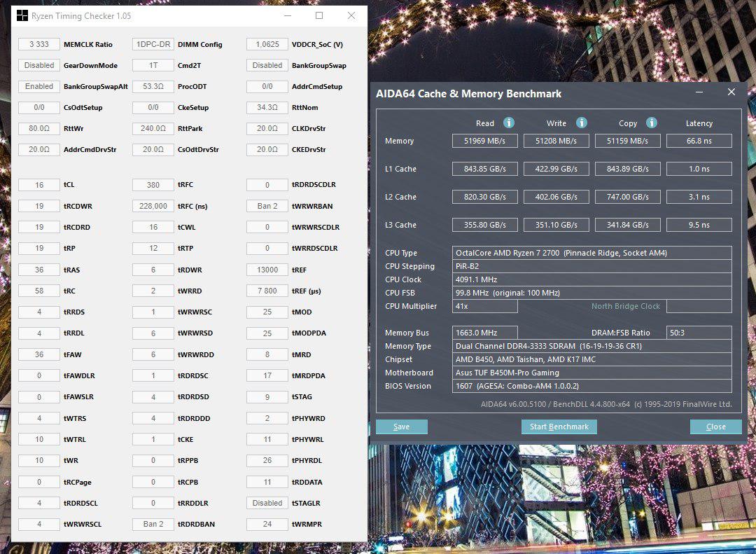Click the L3 Cache latency 9.5 ns value
Viewport: 756px width, 554px height.
click(x=699, y=225)
